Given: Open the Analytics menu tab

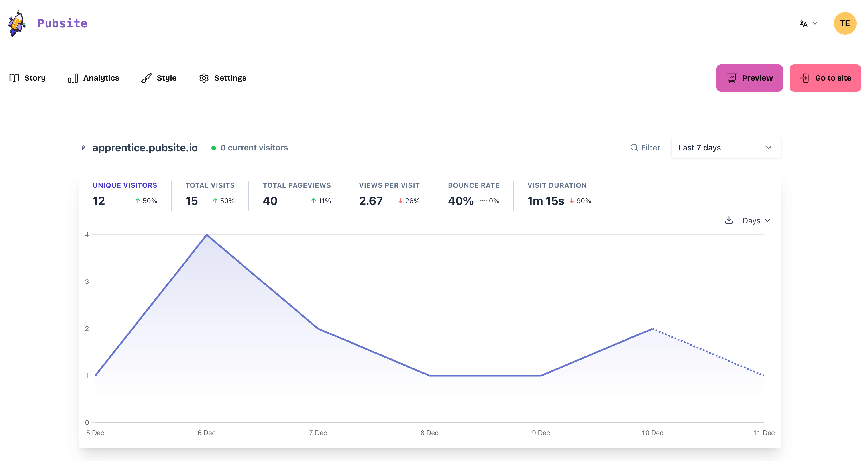Looking at the screenshot, I should point(93,77).
